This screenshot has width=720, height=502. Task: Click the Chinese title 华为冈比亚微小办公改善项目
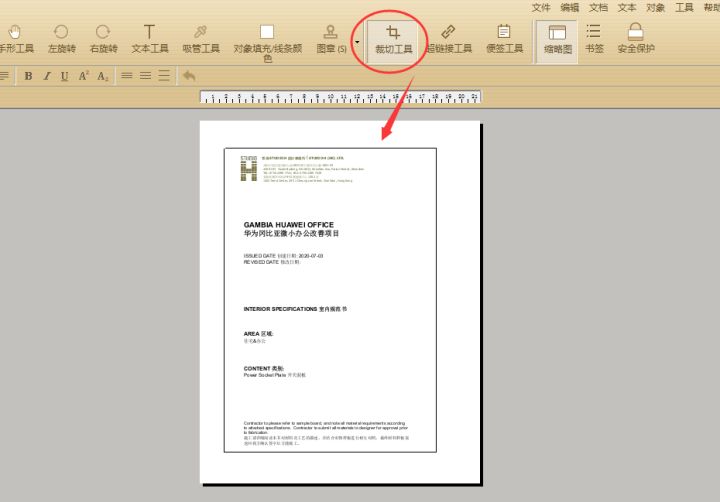point(291,233)
